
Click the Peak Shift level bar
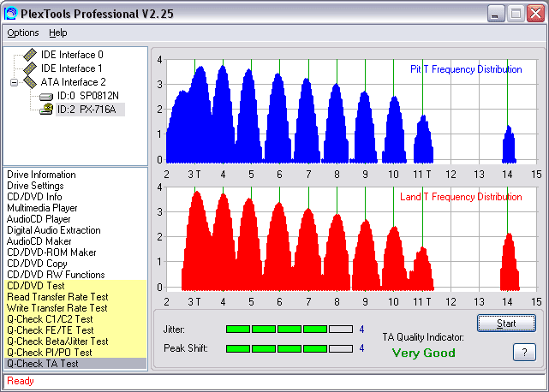coord(289,348)
